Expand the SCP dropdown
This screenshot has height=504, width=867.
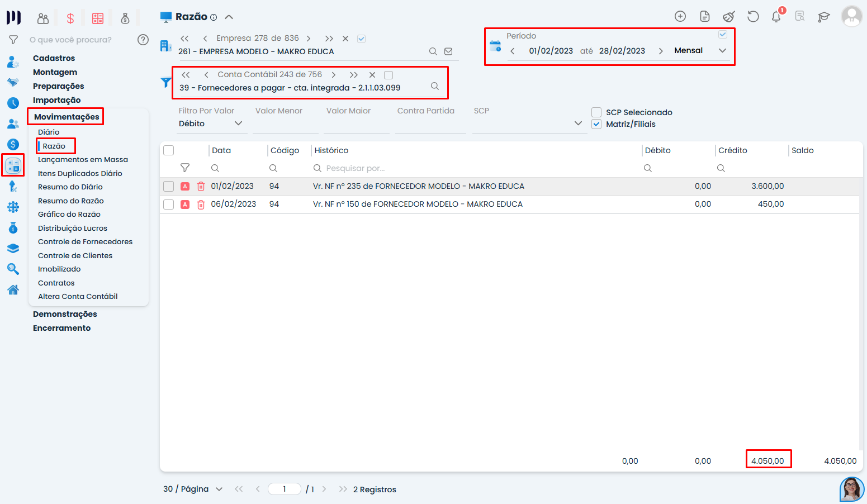point(578,123)
